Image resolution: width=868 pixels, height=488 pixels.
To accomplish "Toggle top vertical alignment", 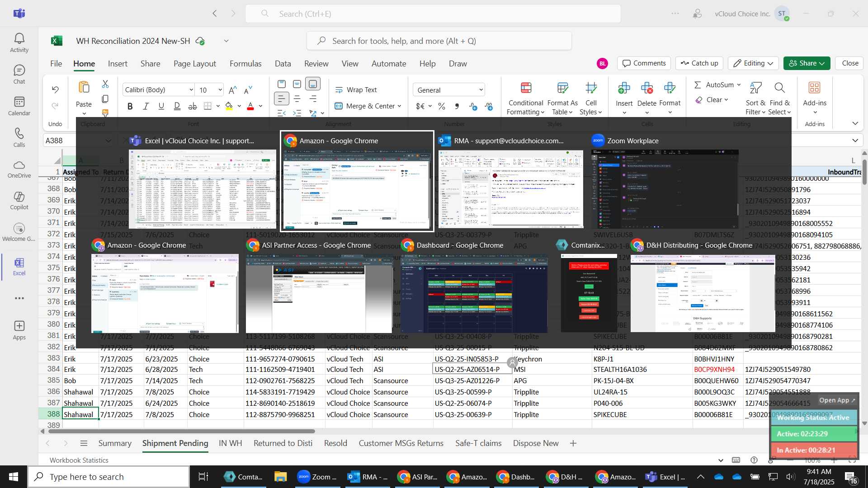I will [281, 84].
